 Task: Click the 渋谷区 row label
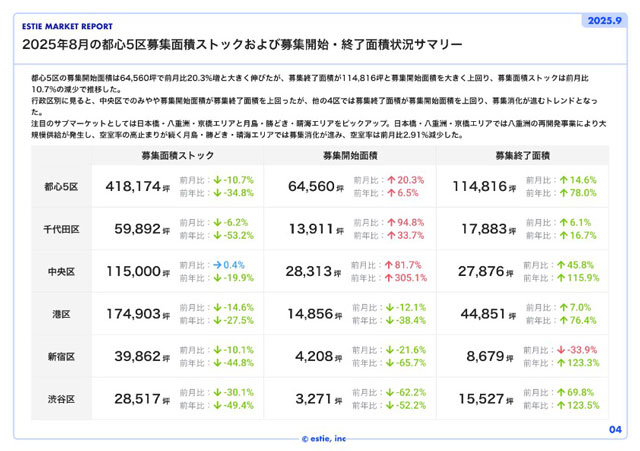[x=62, y=400]
